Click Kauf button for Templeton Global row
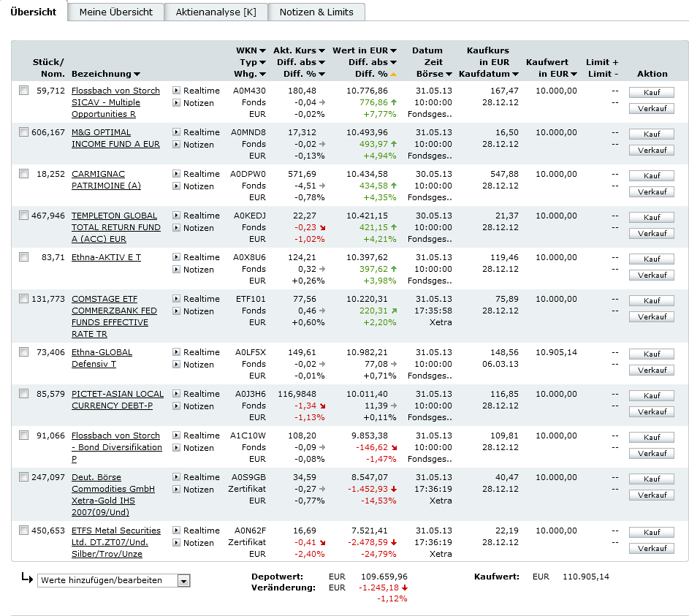Image resolution: width=689 pixels, height=616 pixels. (652, 217)
